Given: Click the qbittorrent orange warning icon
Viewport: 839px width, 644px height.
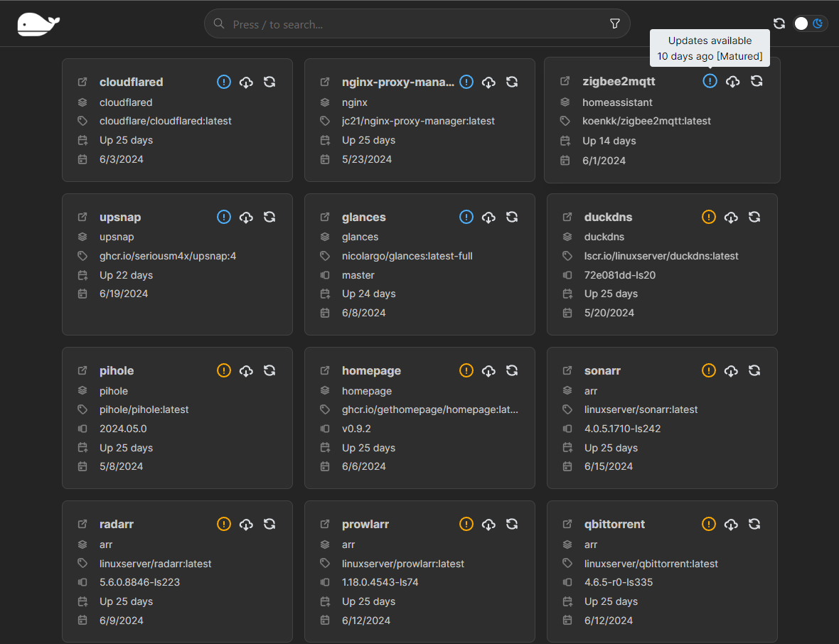Looking at the screenshot, I should tap(708, 524).
